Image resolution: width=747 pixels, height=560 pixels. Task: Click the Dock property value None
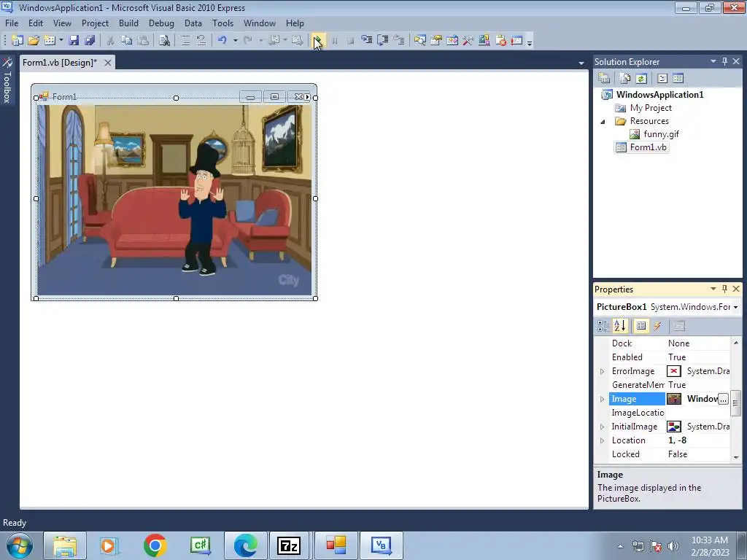tap(678, 343)
